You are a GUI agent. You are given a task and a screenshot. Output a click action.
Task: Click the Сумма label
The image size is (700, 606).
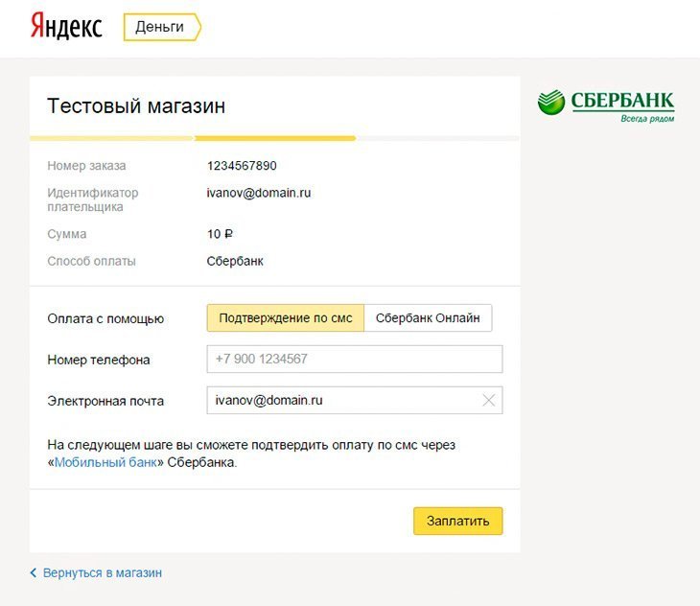tap(67, 234)
